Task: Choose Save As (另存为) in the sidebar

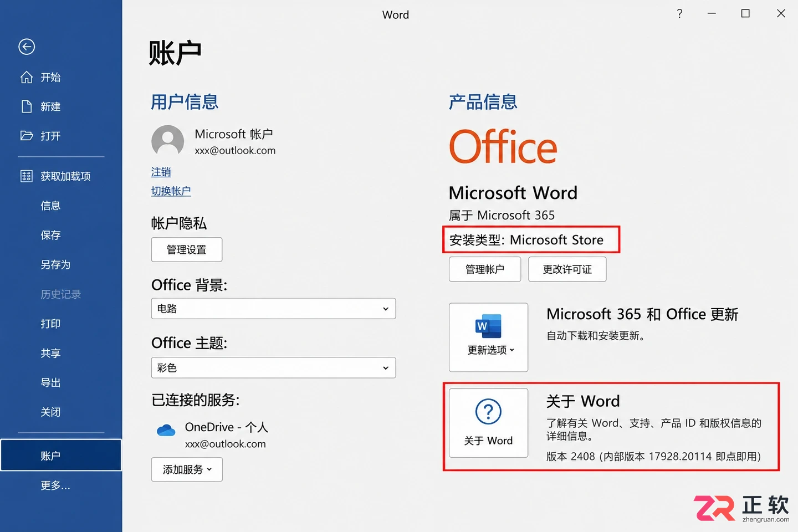Action: click(x=55, y=264)
